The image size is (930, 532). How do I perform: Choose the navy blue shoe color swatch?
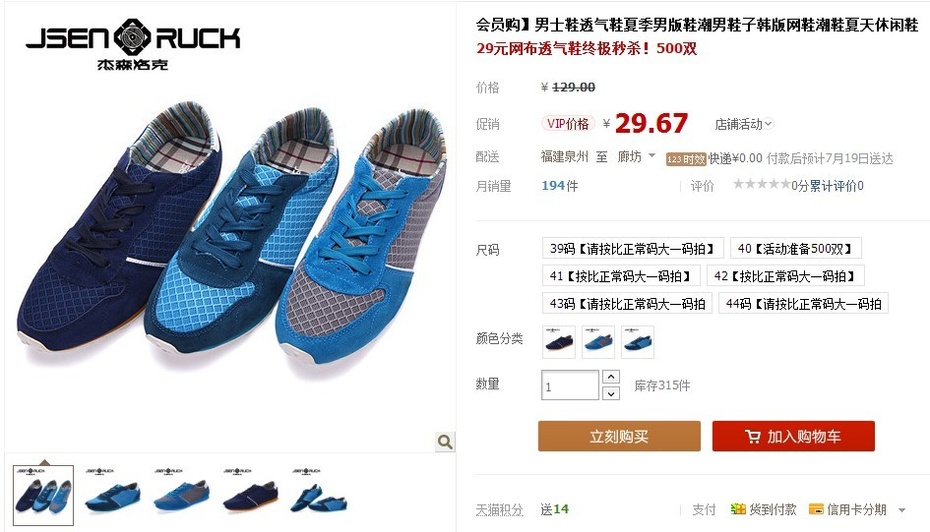(559, 342)
